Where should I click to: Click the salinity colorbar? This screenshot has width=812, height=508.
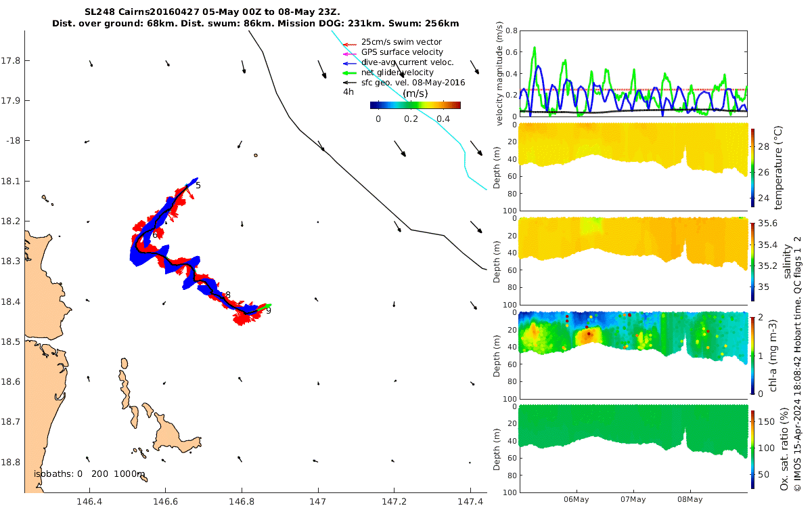752,261
